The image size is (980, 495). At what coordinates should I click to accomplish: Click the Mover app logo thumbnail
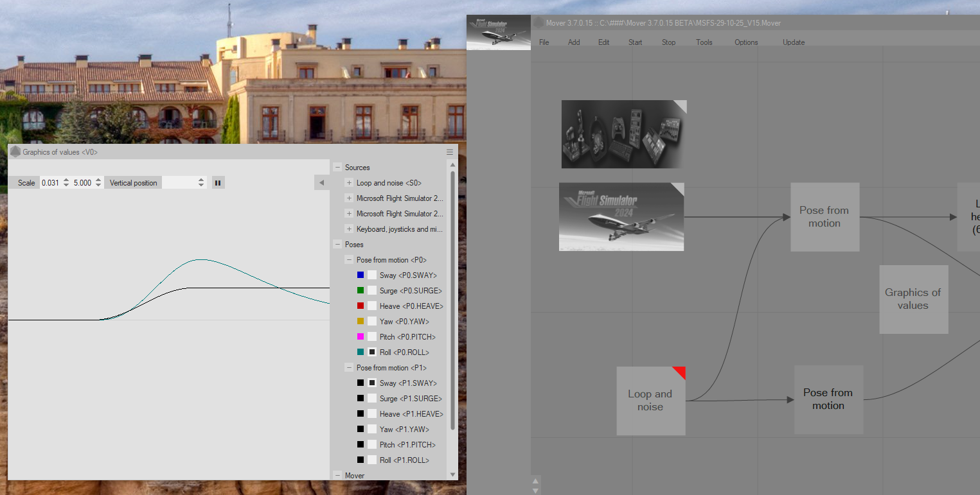pos(499,32)
